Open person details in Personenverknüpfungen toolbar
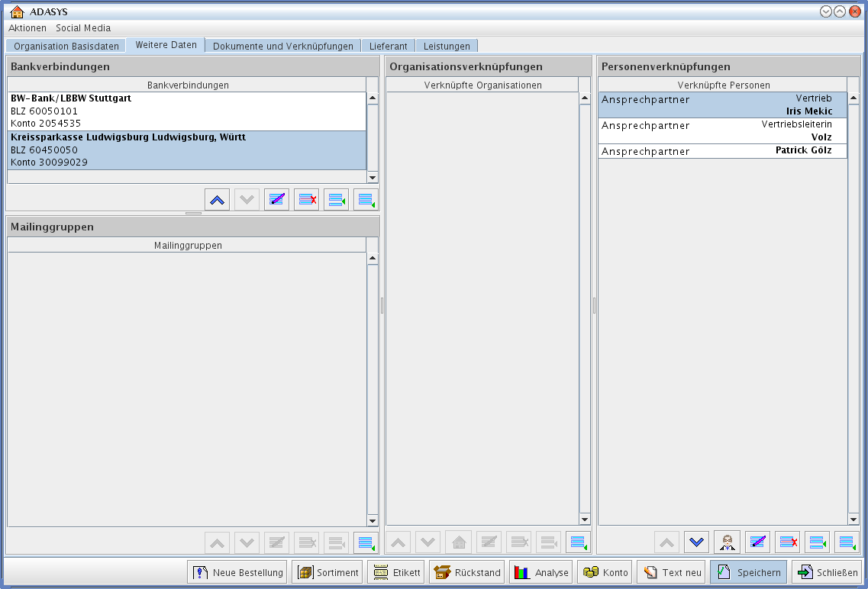This screenshot has width=868, height=589. (727, 542)
